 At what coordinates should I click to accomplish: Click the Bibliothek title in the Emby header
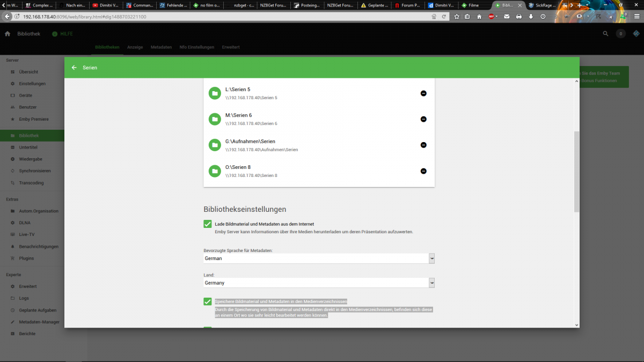point(28,34)
